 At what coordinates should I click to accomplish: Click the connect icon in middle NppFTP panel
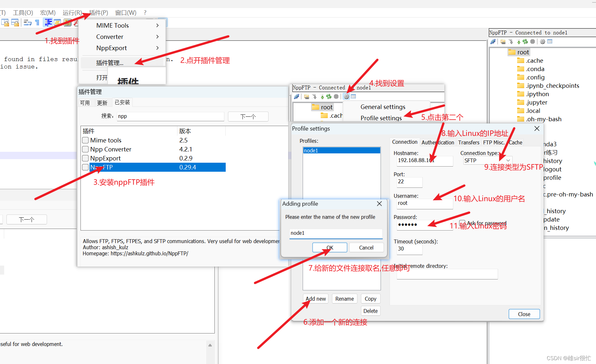coord(297,96)
